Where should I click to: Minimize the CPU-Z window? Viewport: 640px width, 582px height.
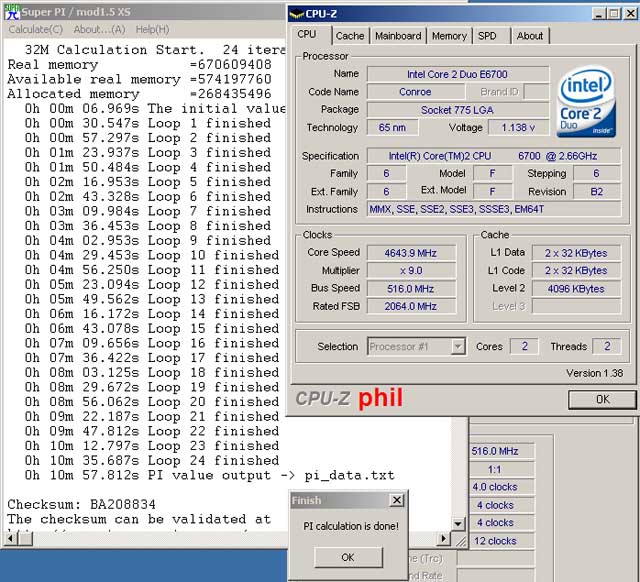tap(599, 14)
